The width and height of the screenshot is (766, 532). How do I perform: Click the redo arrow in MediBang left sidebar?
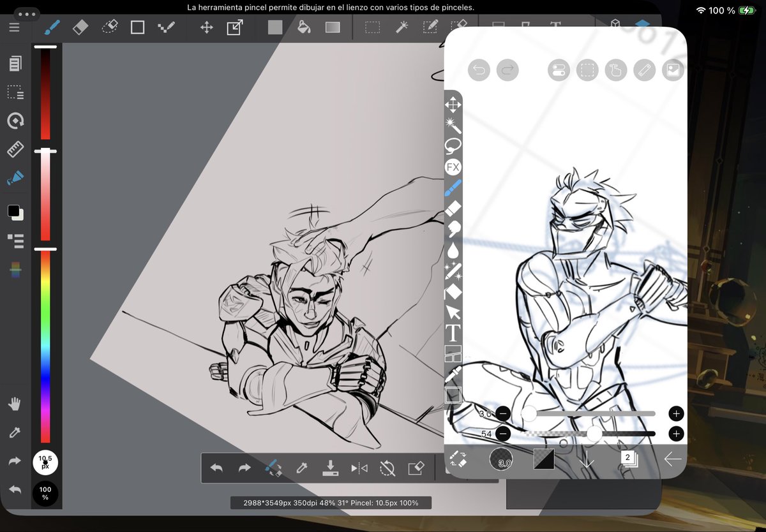coord(15,461)
